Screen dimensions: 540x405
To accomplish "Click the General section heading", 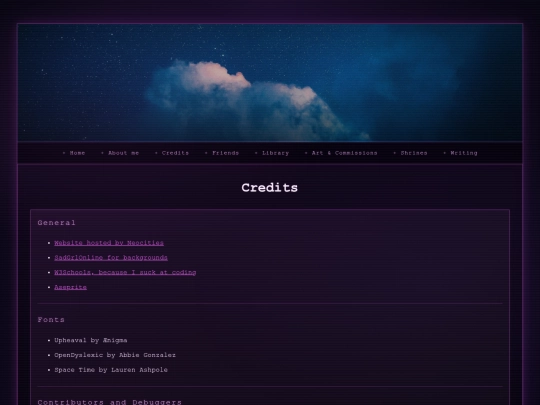I will coord(56,223).
